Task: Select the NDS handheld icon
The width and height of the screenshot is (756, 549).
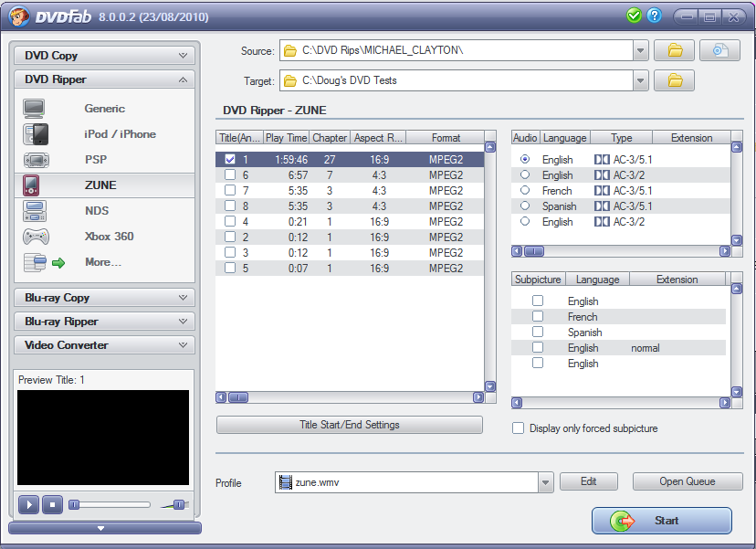Action: (x=35, y=211)
